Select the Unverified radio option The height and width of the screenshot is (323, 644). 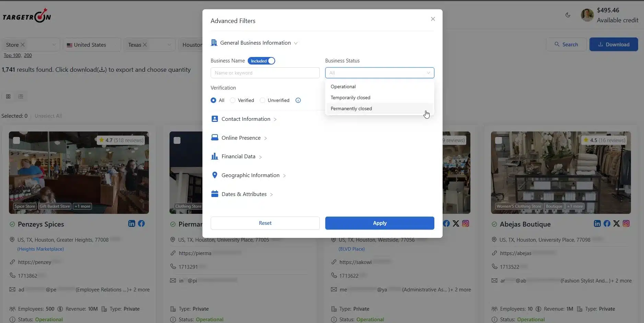pos(263,100)
